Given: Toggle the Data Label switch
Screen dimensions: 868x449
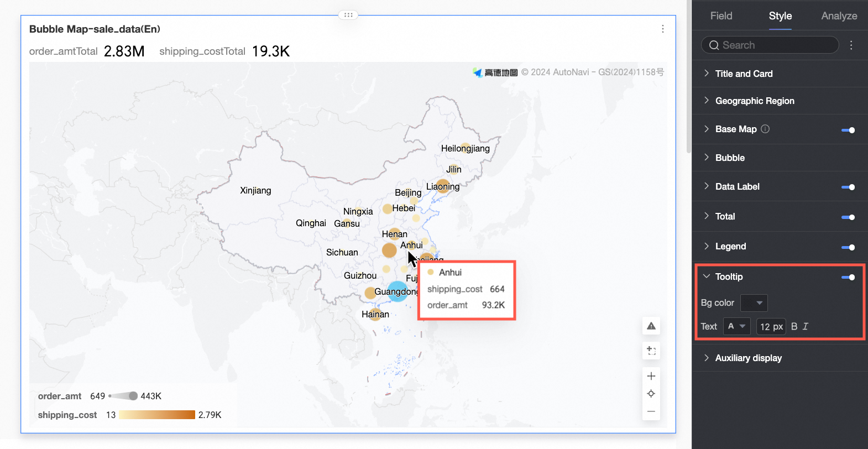Looking at the screenshot, I should 848,187.
